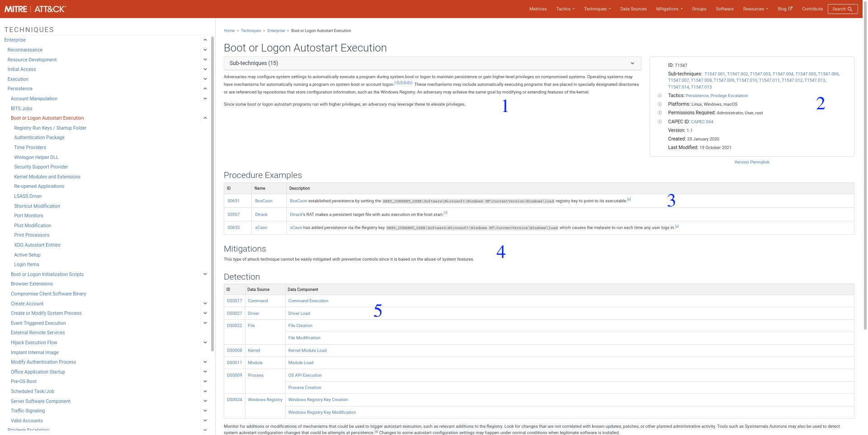Expand the Scheduled Task/Job chevron

point(205,391)
